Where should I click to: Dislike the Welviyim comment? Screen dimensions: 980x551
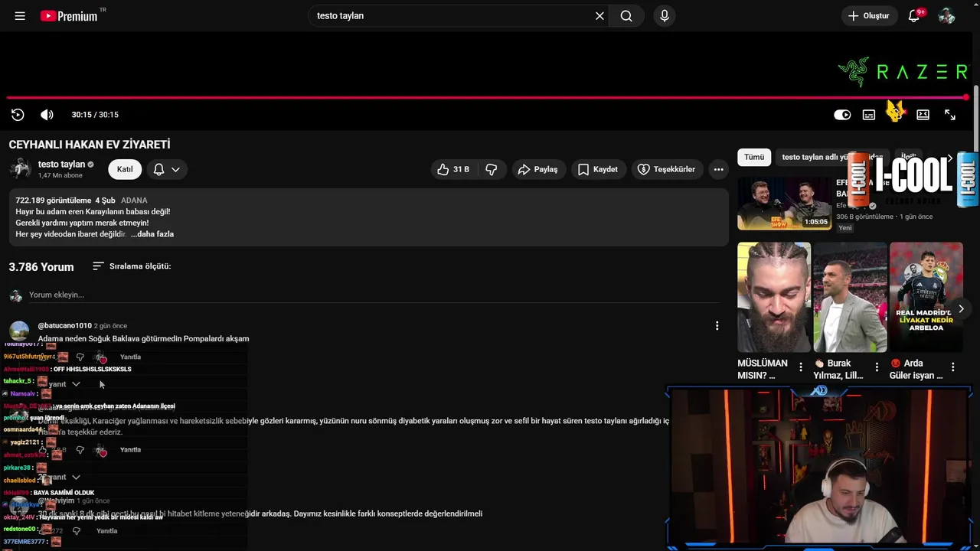click(x=76, y=531)
